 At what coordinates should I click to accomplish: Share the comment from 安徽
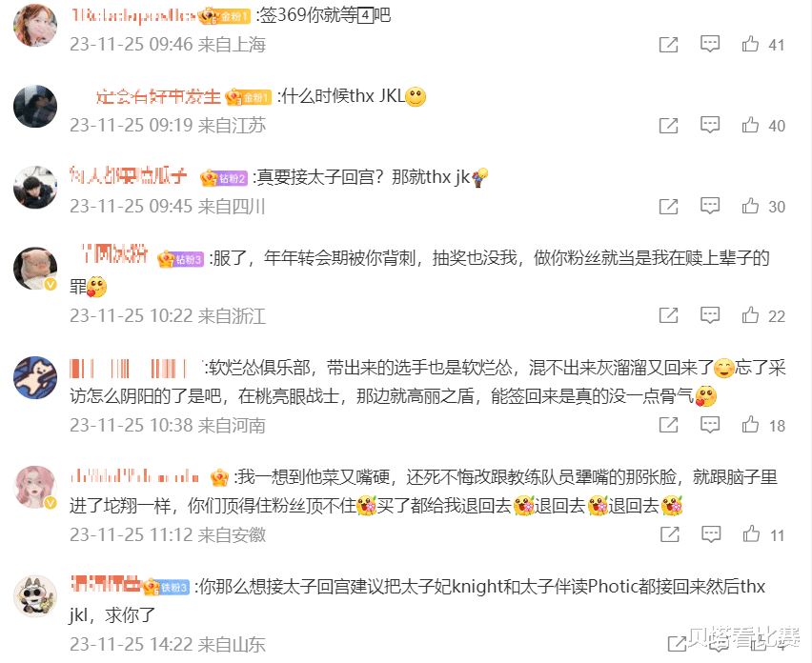(670, 534)
